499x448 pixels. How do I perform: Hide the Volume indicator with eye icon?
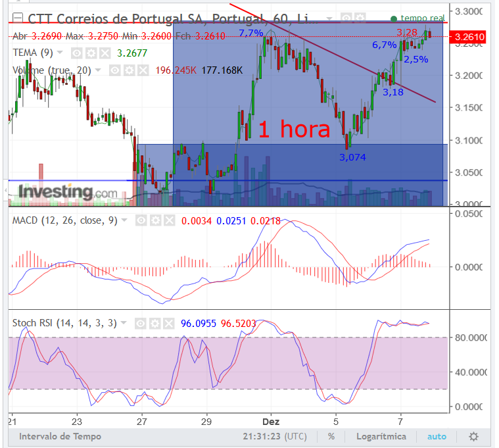115,70
